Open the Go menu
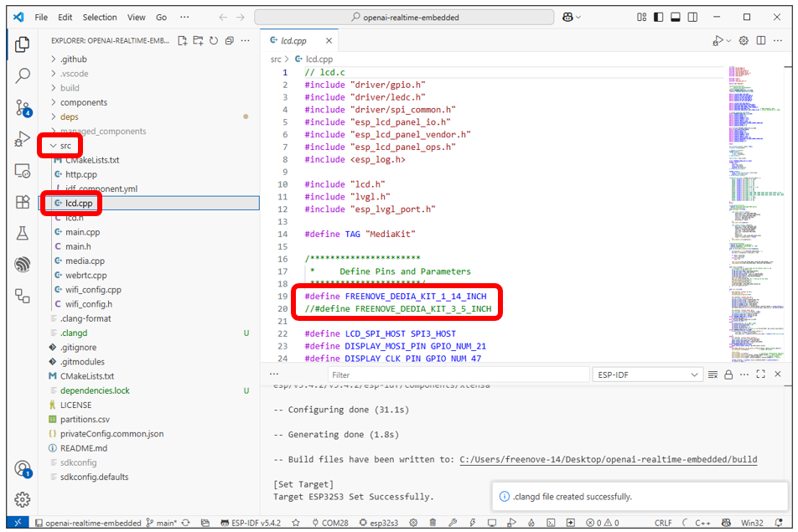The width and height of the screenshot is (798, 532). click(161, 18)
